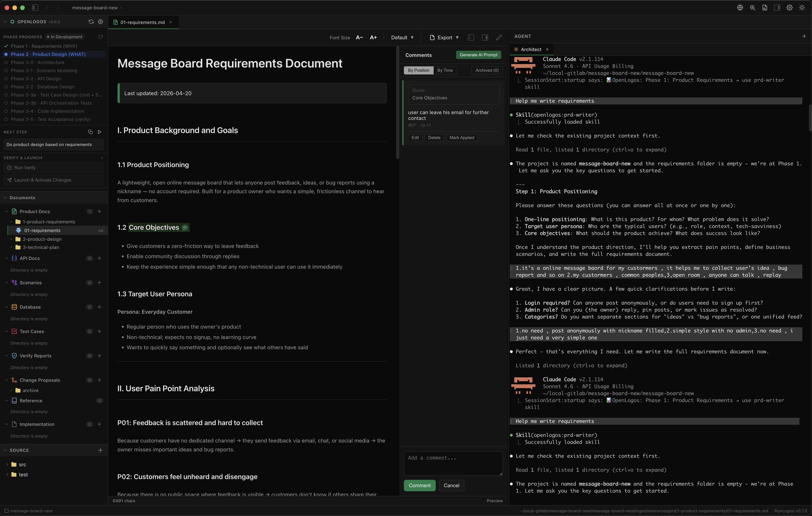The height and width of the screenshot is (516, 812).
Task: Toggle the left sidebar from the title bar
Action: tap(35, 7)
